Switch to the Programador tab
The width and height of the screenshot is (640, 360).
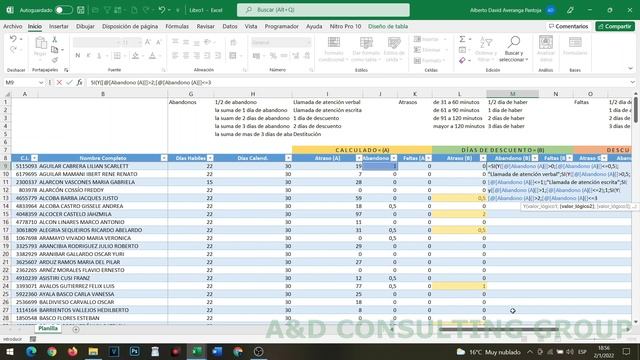point(282,26)
